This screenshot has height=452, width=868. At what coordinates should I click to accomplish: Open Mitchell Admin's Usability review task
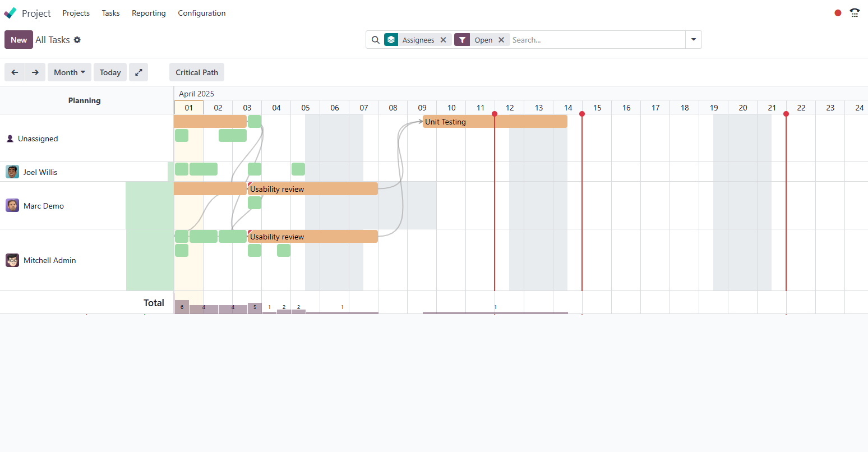pyautogui.click(x=313, y=237)
